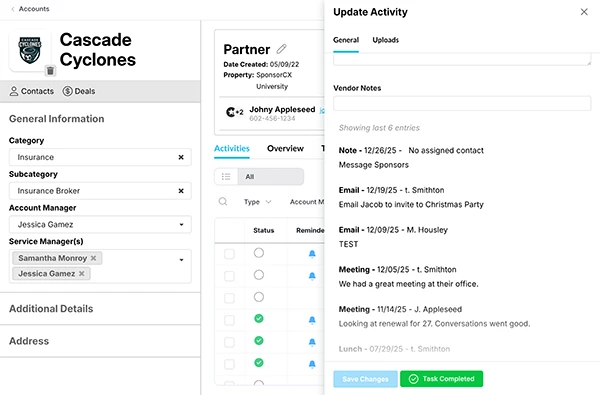Toggle the third green completed status
The height and width of the screenshot is (395, 600).
(x=259, y=363)
